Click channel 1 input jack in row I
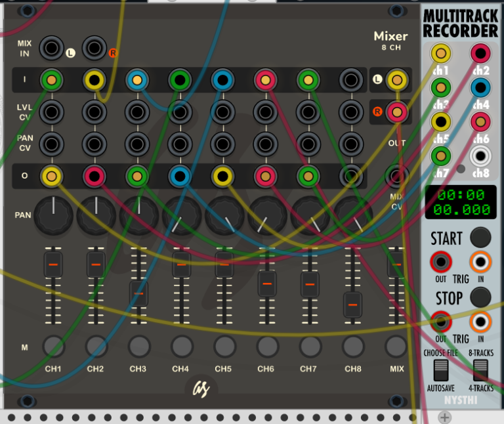Viewport: 504px width, 424px height. pyautogui.click(x=51, y=79)
